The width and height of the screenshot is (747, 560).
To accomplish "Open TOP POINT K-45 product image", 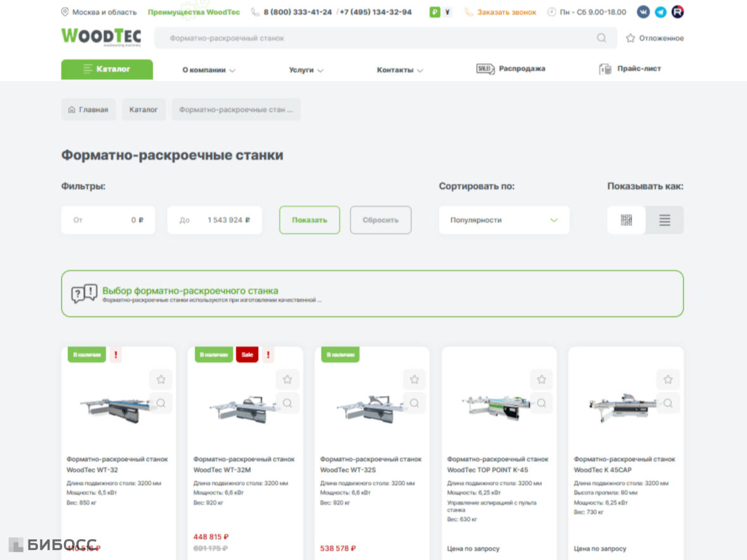I will point(496,408).
